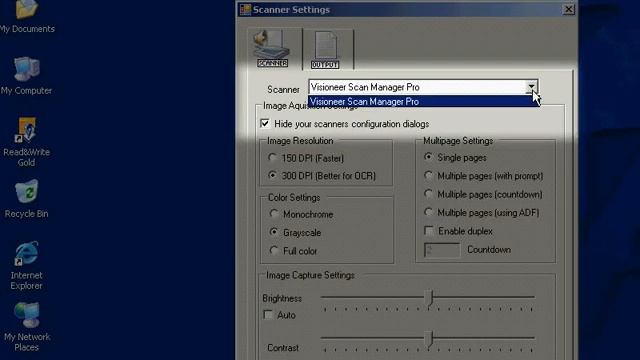Open the Scanner dropdown arrow
640x360 pixels.
531,87
